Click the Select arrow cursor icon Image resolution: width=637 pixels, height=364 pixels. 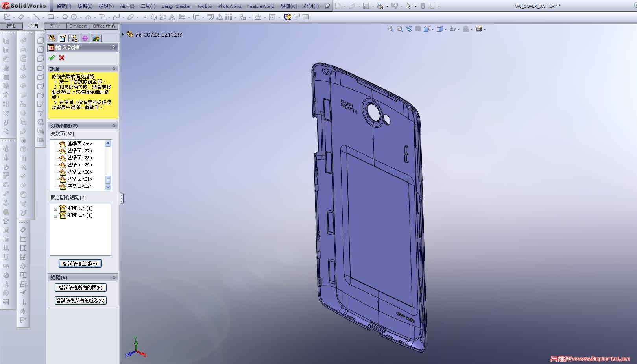(x=409, y=6)
